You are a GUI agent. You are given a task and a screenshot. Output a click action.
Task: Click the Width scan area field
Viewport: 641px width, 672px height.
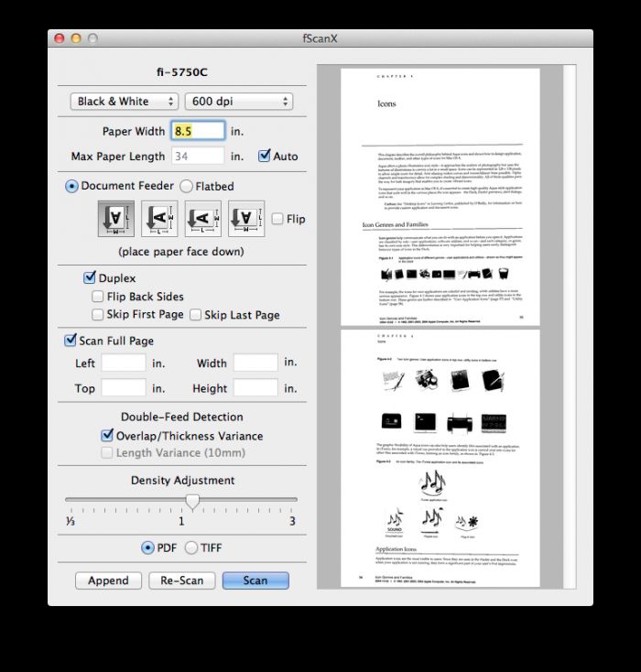tap(255, 363)
